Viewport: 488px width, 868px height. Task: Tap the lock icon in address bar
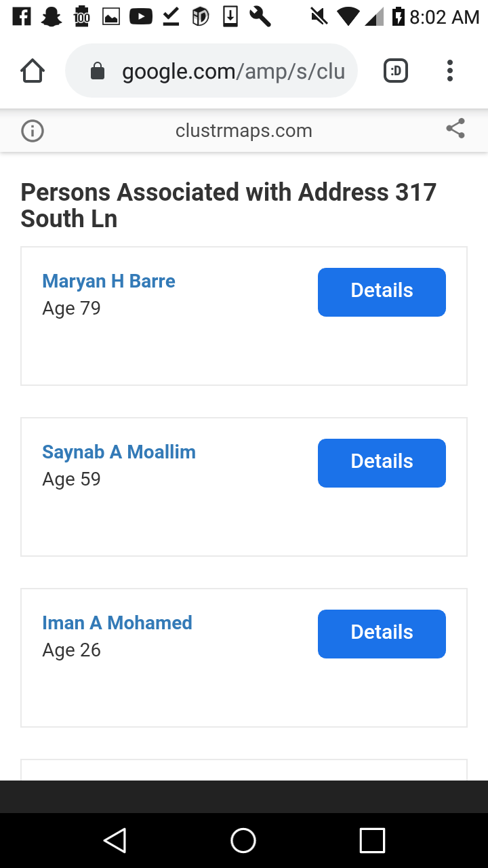tap(98, 71)
